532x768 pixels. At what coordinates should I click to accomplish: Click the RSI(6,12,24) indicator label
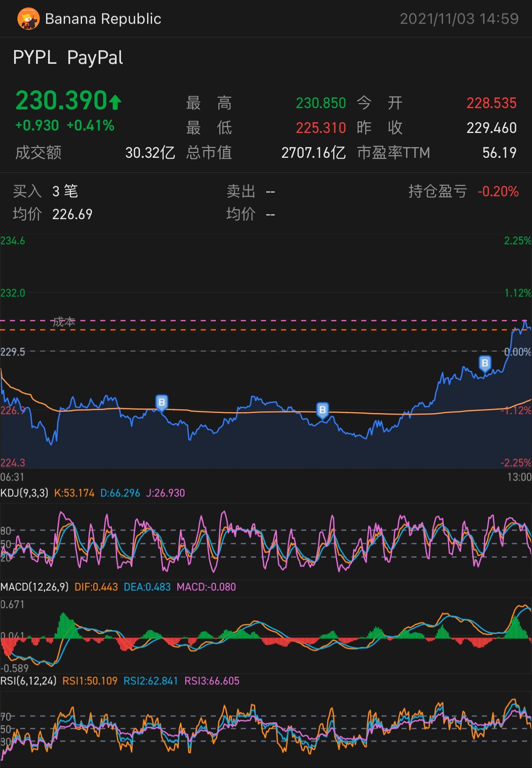28,681
